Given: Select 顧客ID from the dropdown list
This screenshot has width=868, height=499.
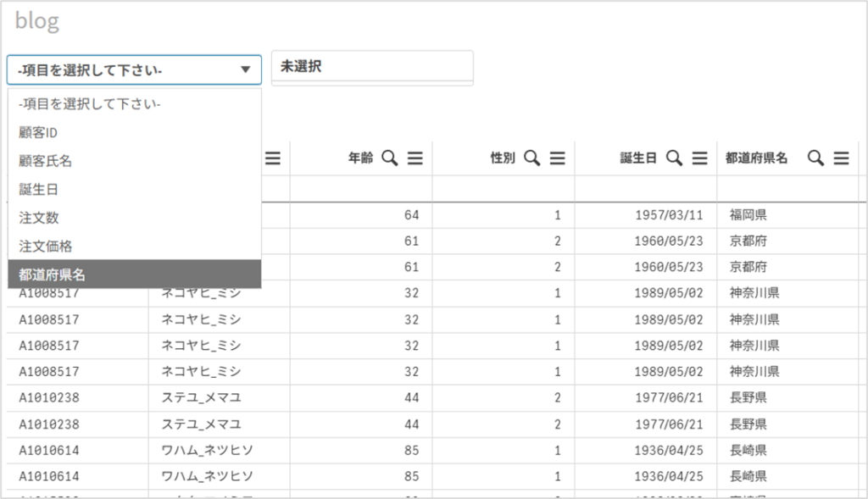Looking at the screenshot, I should tap(38, 132).
